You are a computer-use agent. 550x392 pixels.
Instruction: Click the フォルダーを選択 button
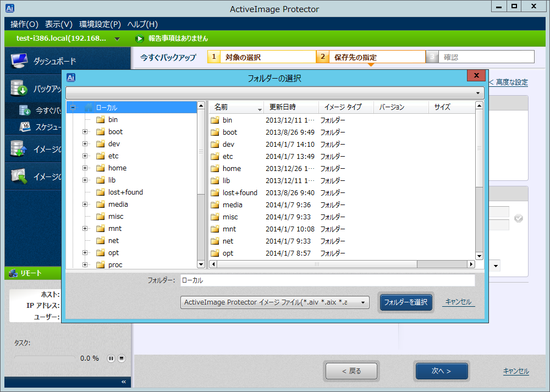(406, 302)
